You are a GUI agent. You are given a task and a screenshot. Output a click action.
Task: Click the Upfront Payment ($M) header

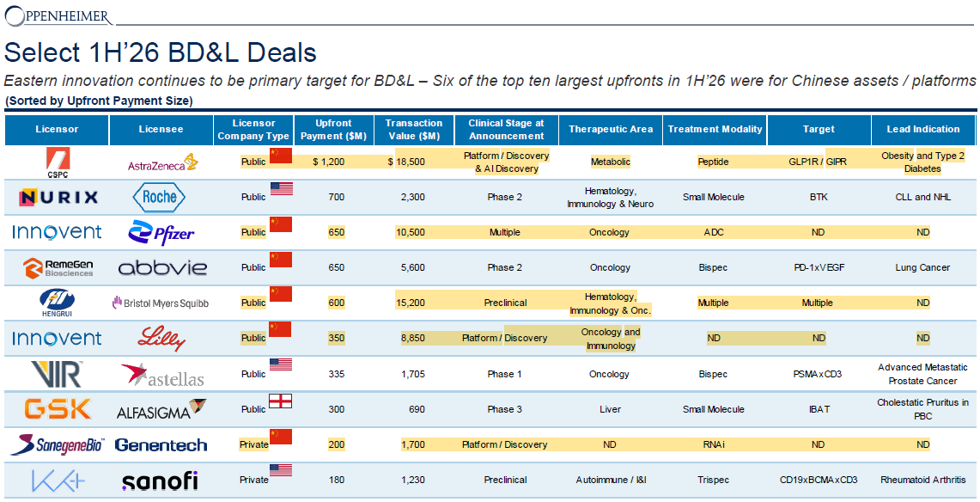(334, 130)
